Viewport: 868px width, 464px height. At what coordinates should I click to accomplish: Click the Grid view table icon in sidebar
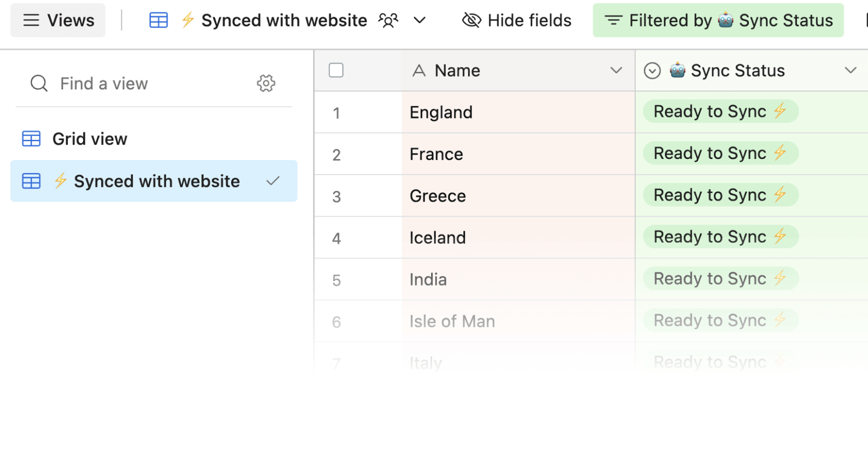point(31,139)
